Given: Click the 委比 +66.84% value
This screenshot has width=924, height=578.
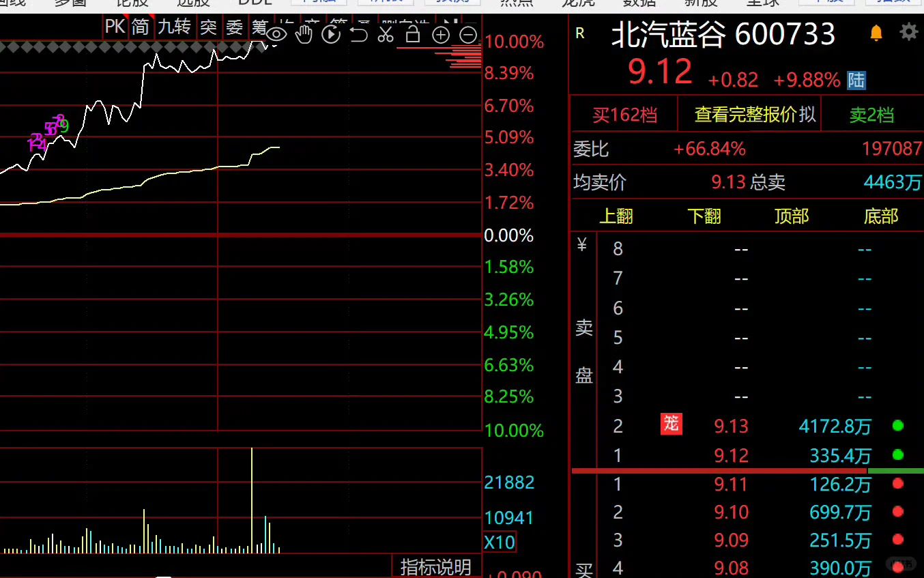Looking at the screenshot, I should tap(710, 149).
